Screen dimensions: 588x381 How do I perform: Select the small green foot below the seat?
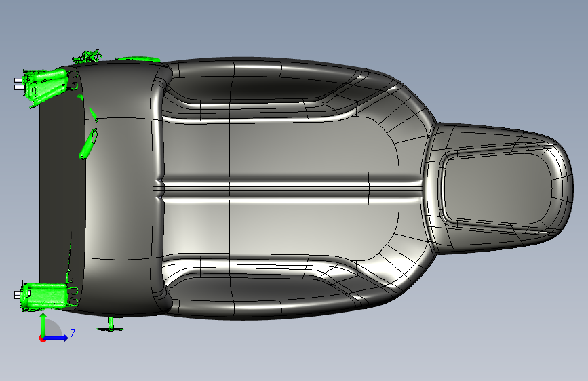coord(111,325)
